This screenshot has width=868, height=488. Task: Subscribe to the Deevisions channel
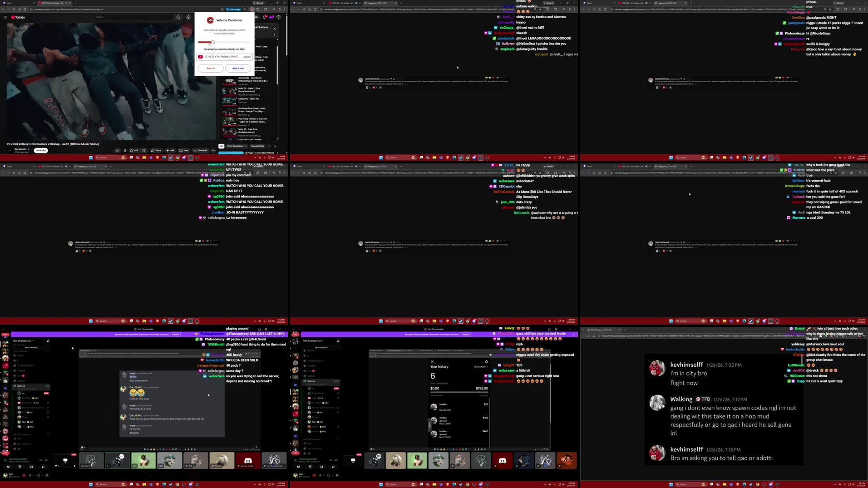(40, 150)
